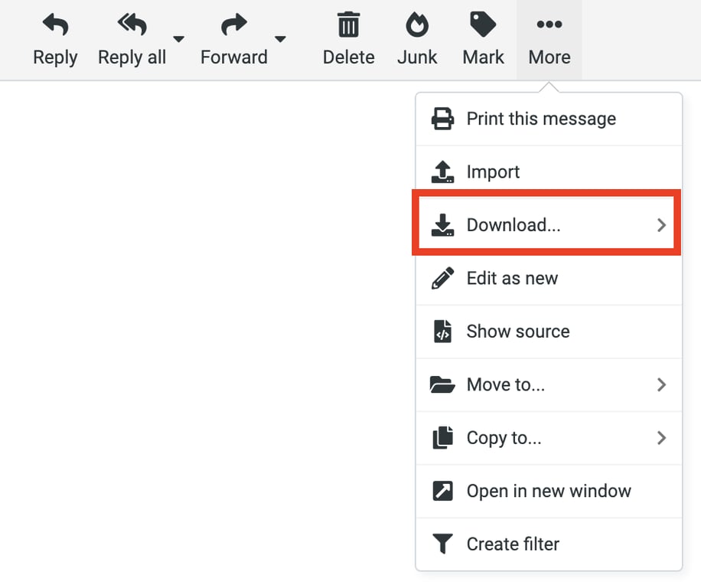Screen dimensions: 701x588
Task: Click the Mark flag icon
Action: click(x=483, y=25)
